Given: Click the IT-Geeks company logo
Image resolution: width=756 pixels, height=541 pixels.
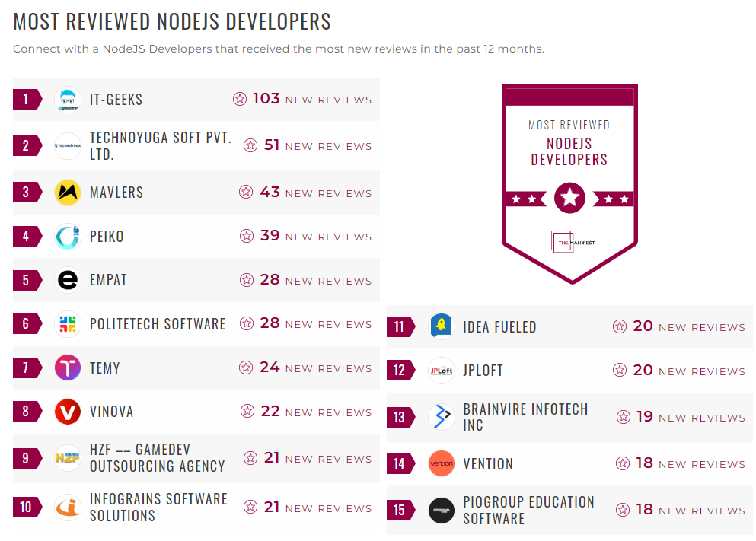Looking at the screenshot, I should click(66, 98).
